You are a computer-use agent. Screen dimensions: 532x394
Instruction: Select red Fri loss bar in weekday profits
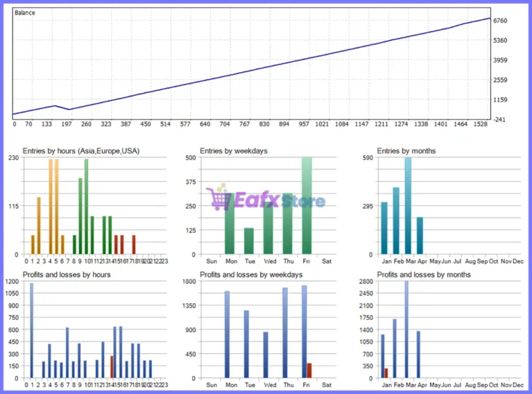pyautogui.click(x=309, y=370)
